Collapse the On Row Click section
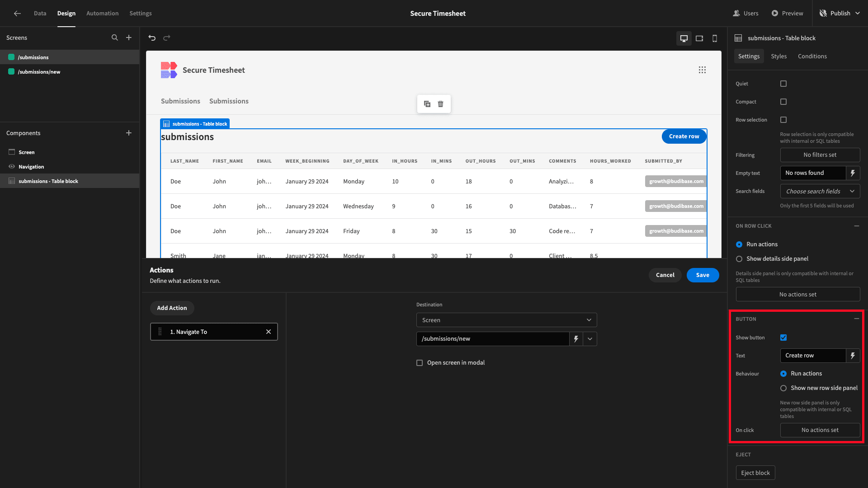This screenshot has width=868, height=488. point(856,226)
